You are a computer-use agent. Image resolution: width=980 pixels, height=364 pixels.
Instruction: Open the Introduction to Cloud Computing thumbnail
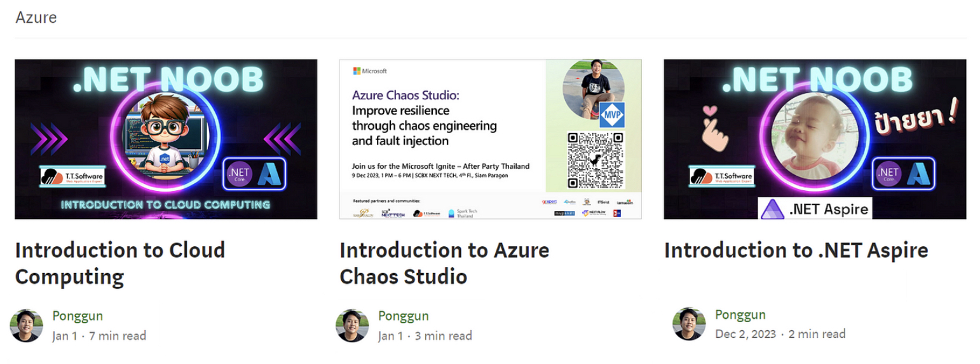click(x=166, y=139)
